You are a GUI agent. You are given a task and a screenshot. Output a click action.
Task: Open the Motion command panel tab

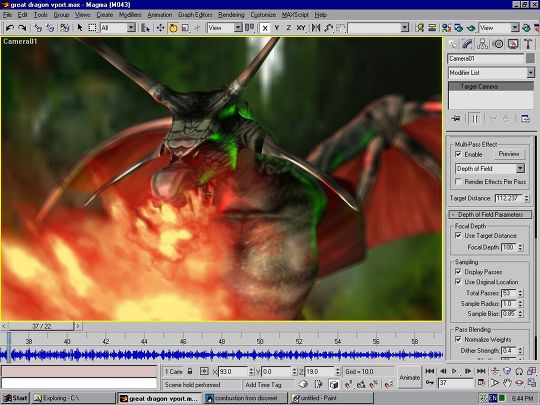[x=498, y=44]
